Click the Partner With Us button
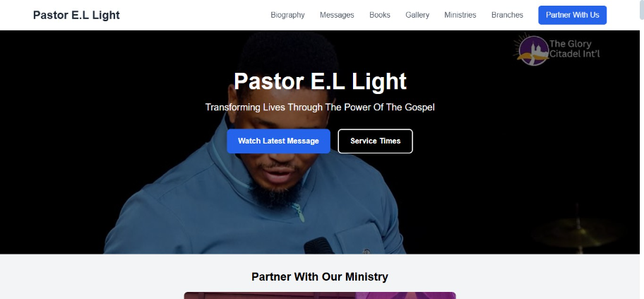 [572, 15]
